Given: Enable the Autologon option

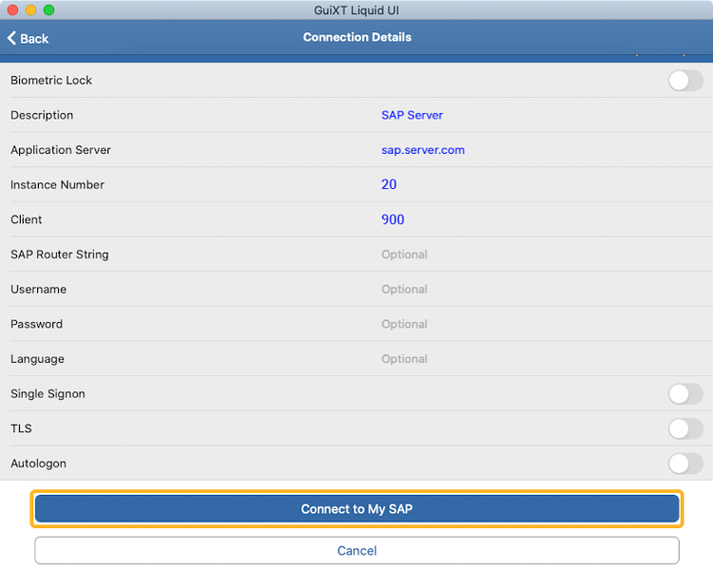Looking at the screenshot, I should pyautogui.click(x=684, y=464).
